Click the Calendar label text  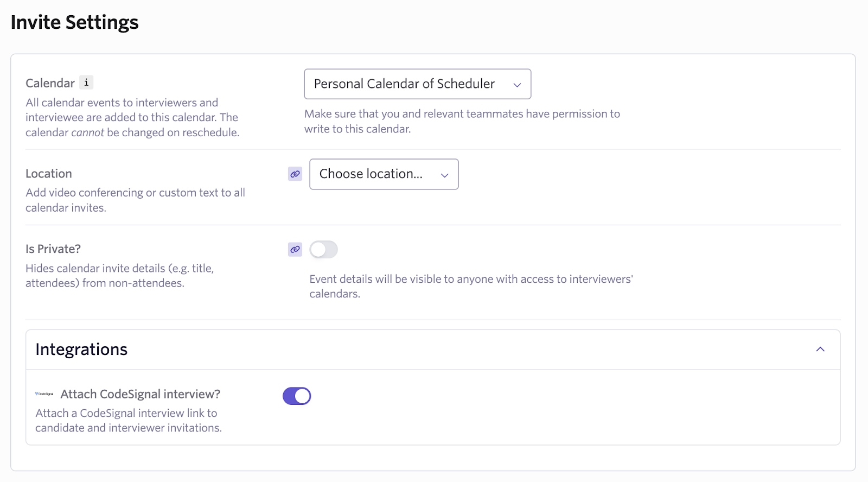pyautogui.click(x=50, y=83)
